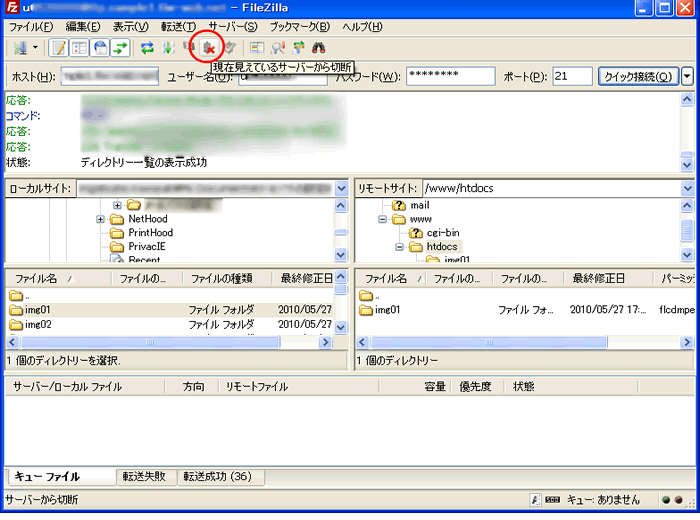Collapse the www folder in remote tree
Viewport: 700px width, 520px height.
[x=382, y=219]
